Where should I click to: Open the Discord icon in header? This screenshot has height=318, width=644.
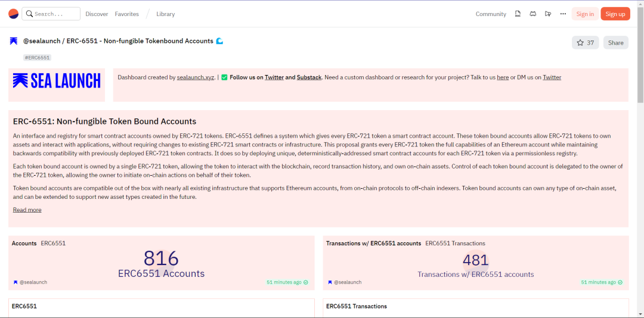(532, 14)
